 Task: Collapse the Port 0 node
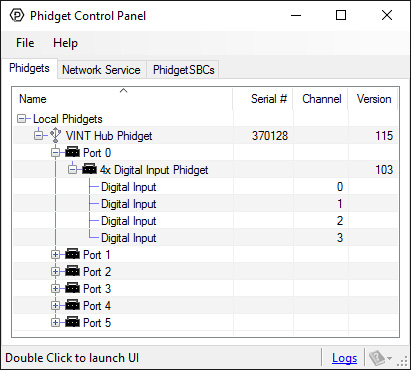click(x=55, y=153)
